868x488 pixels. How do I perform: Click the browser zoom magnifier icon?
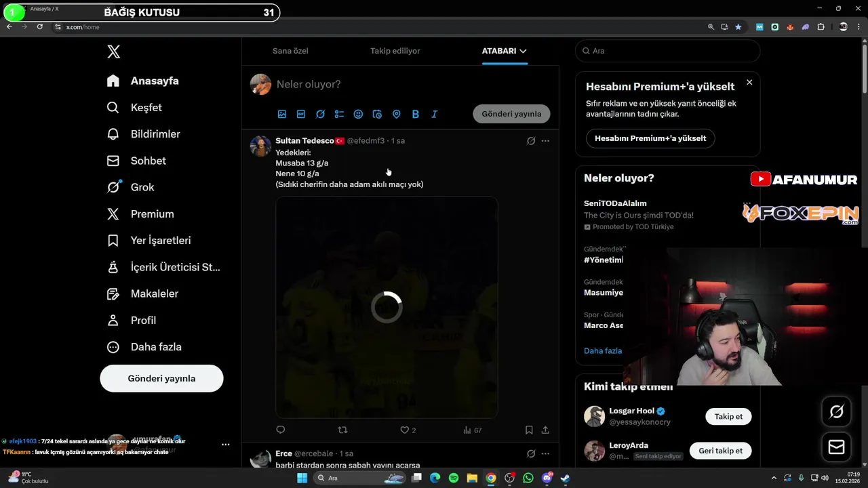click(711, 27)
